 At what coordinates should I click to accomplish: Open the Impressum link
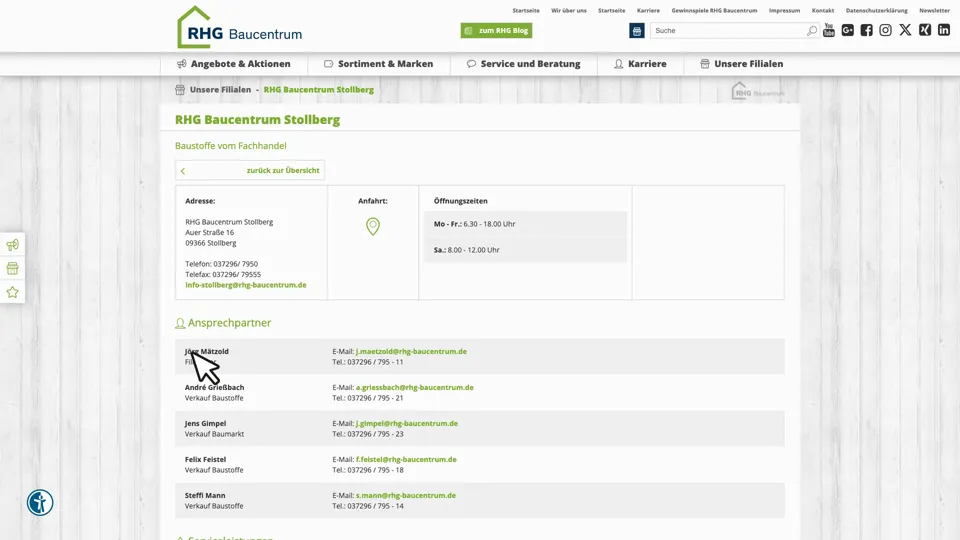click(x=784, y=10)
